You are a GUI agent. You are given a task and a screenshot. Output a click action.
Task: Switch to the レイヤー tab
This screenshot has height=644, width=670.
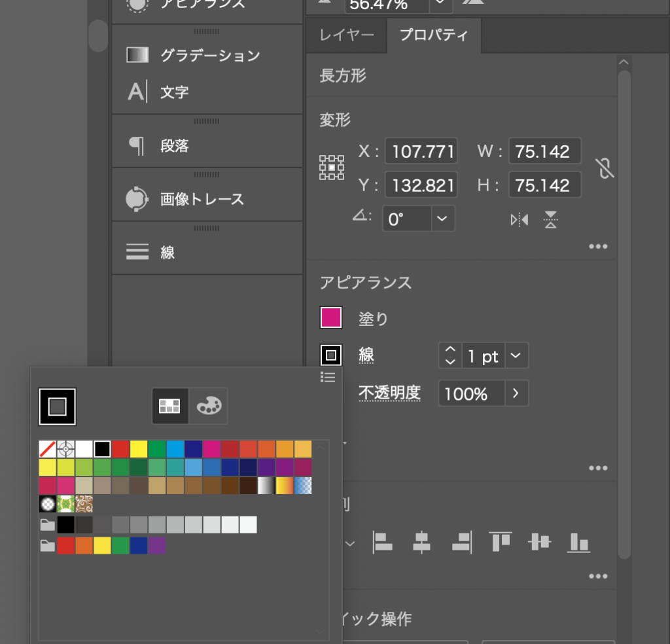(x=347, y=35)
